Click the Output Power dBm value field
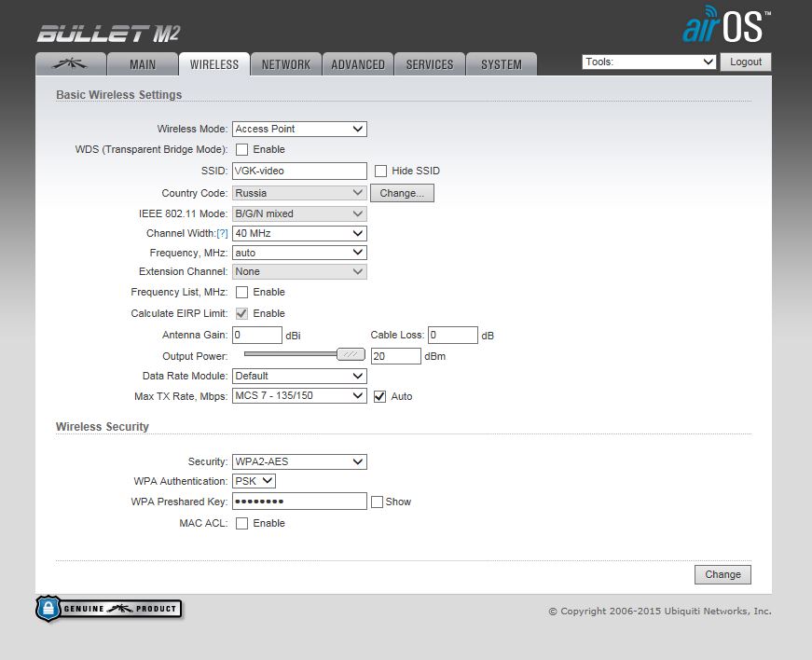This screenshot has height=660, width=812. click(395, 356)
